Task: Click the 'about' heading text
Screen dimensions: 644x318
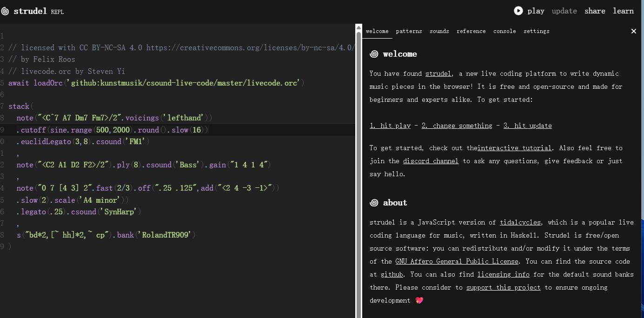Action: click(x=395, y=203)
